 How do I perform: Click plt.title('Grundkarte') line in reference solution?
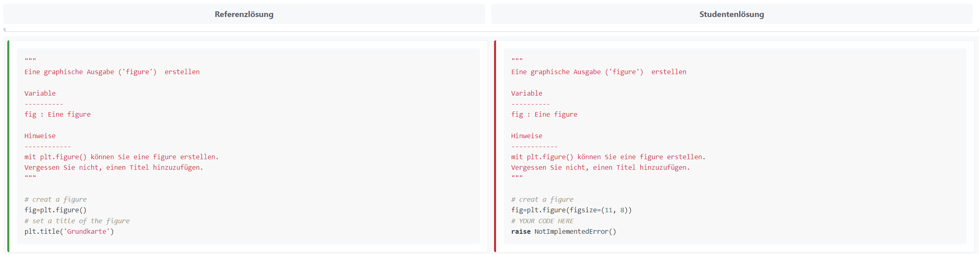click(69, 231)
